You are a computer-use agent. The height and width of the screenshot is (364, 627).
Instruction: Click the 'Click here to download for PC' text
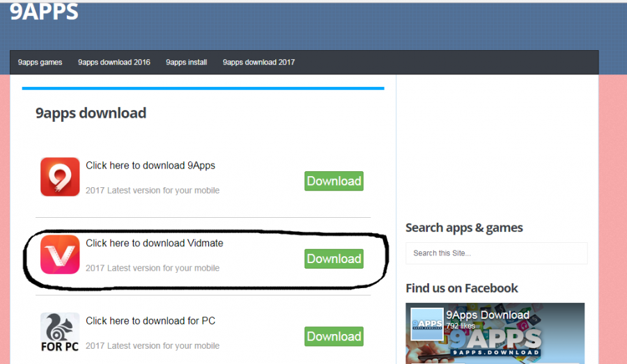point(150,321)
